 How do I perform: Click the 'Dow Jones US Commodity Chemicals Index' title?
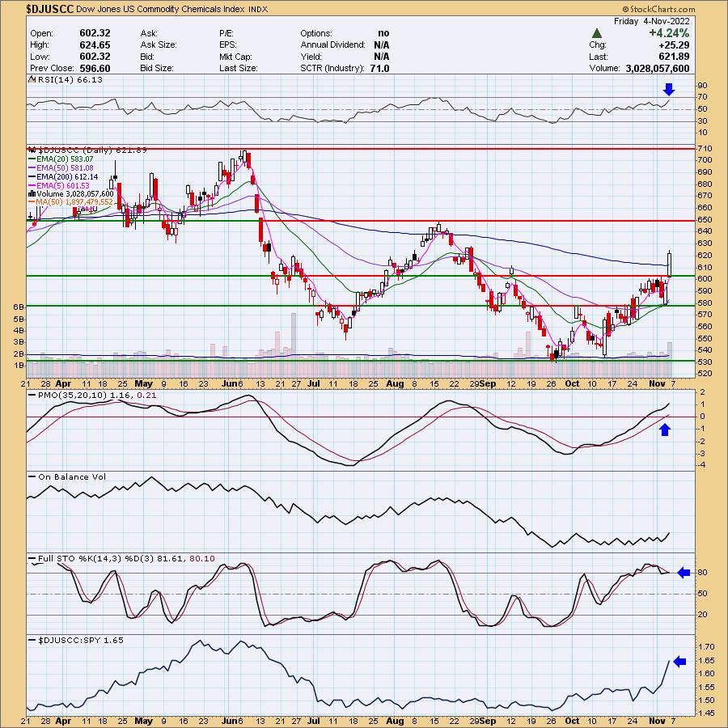[160, 9]
